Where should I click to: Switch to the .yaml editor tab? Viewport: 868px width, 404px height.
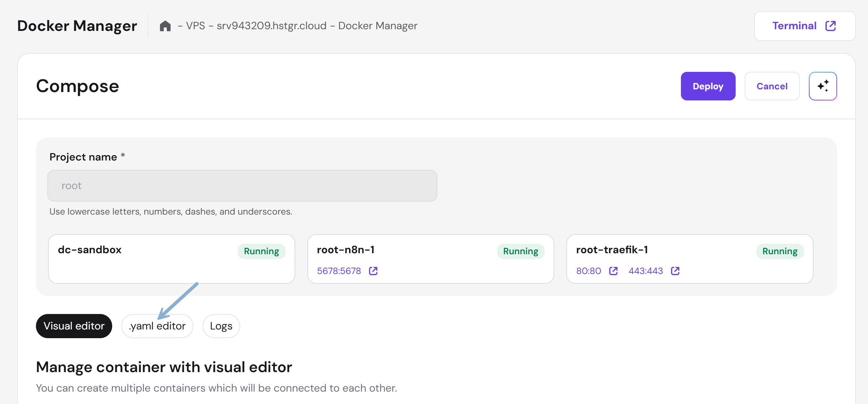157,326
